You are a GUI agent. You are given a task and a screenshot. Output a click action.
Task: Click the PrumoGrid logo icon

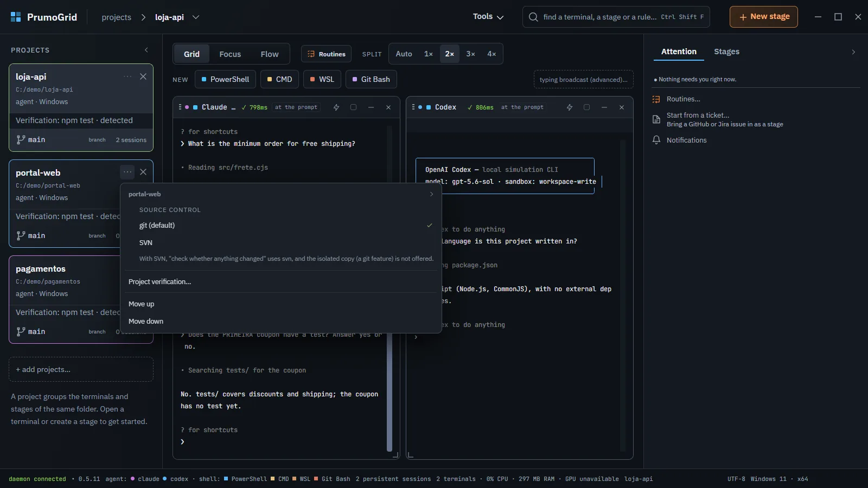click(16, 17)
